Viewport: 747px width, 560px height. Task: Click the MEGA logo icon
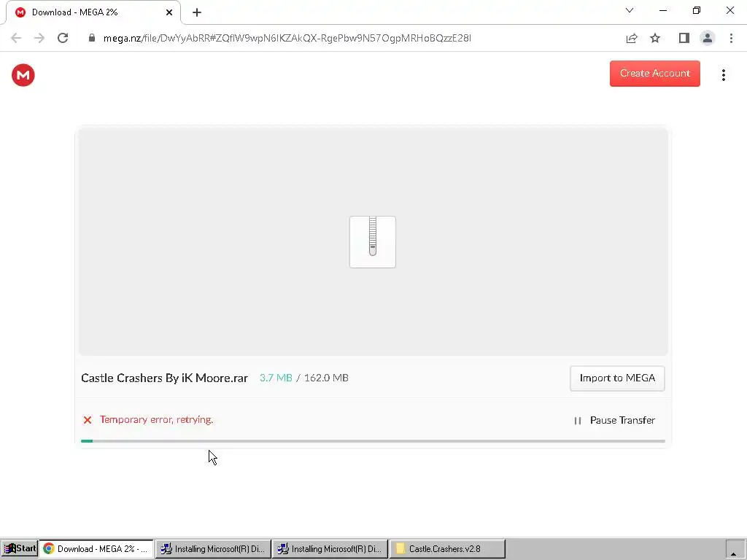[23, 75]
